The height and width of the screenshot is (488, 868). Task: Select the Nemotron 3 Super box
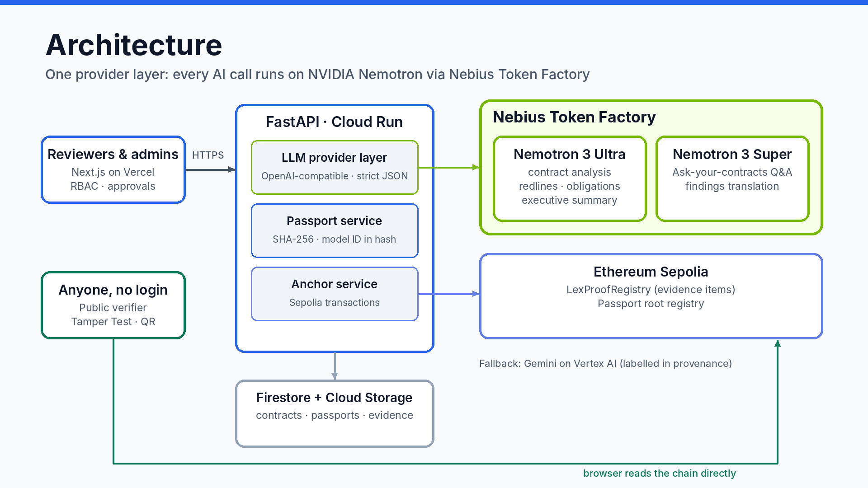(x=732, y=178)
